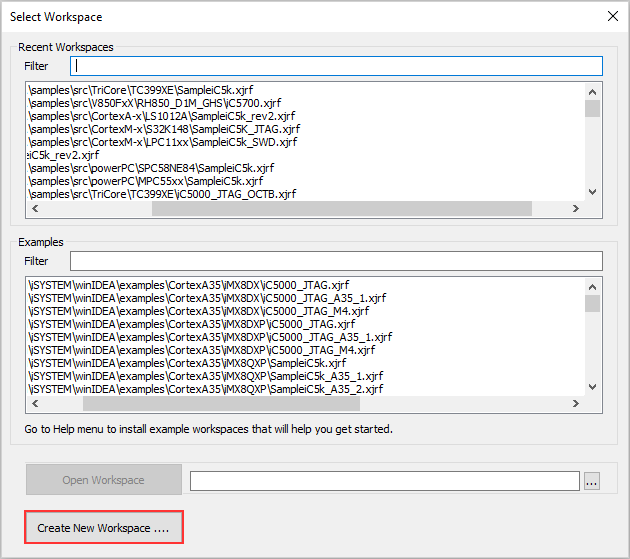Screen dimensions: 630x559
Task: Select SPC58NE84 SampleiC5k.xjrf recent workspace
Action: (x=151, y=168)
